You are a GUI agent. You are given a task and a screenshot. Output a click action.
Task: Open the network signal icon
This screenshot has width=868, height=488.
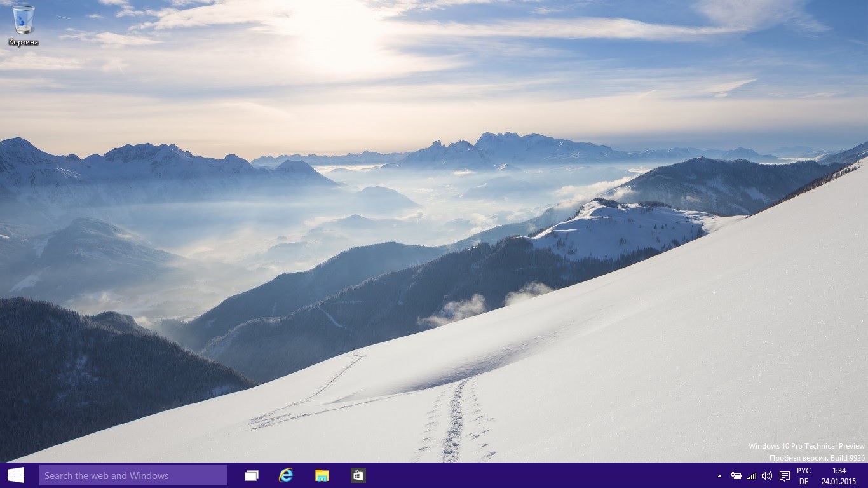click(x=752, y=476)
